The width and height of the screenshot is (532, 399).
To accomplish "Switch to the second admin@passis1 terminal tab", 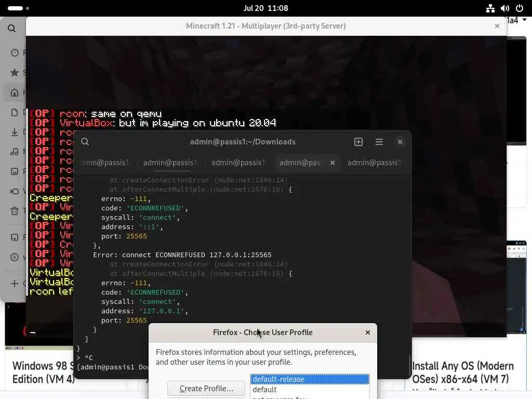I will tap(170, 163).
